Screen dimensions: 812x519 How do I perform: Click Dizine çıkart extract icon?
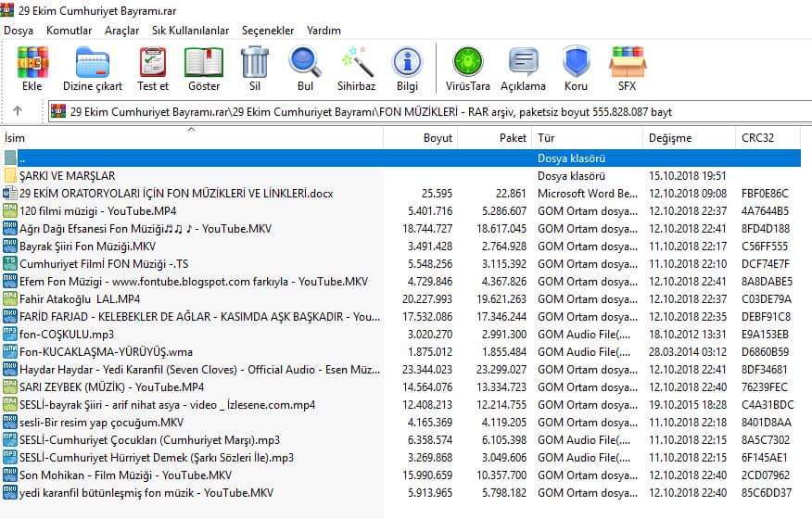point(92,68)
